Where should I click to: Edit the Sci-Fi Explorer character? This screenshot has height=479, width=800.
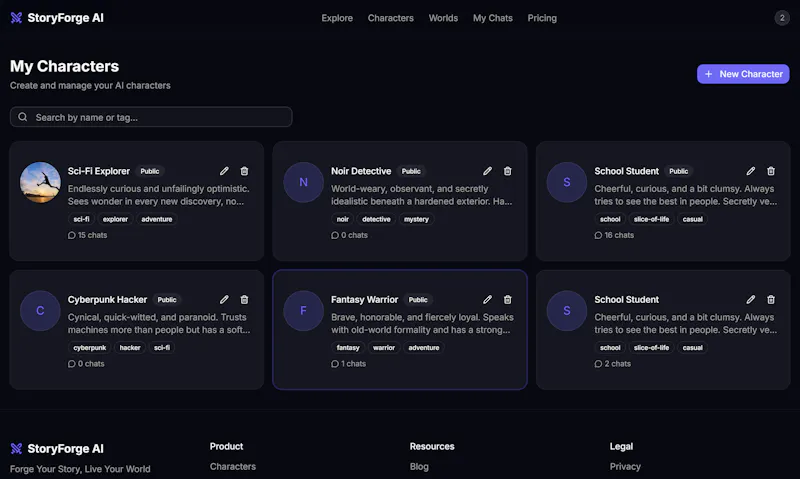[x=224, y=171]
